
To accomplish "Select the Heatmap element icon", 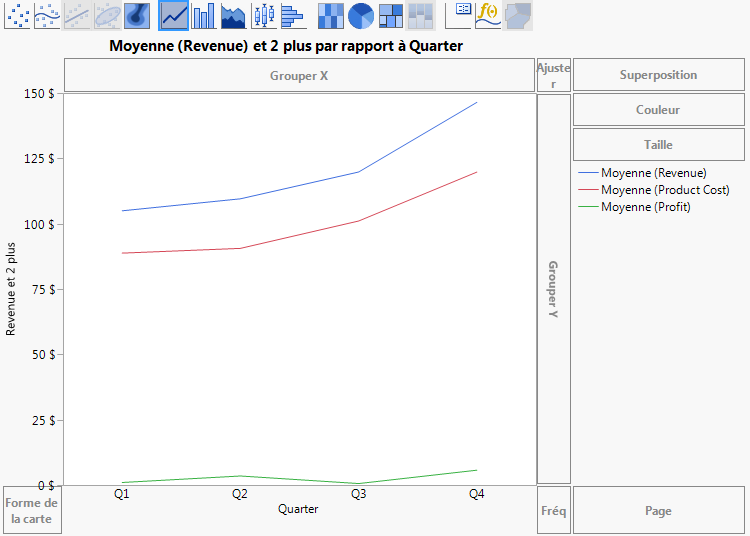I will 331,15.
